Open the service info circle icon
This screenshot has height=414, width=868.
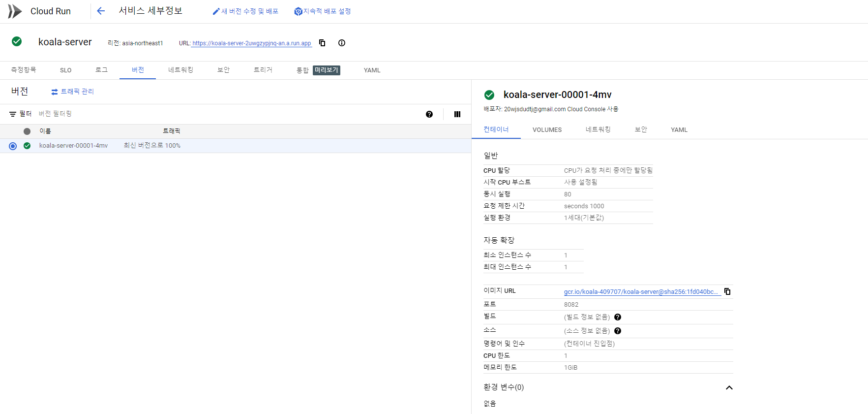(x=342, y=43)
